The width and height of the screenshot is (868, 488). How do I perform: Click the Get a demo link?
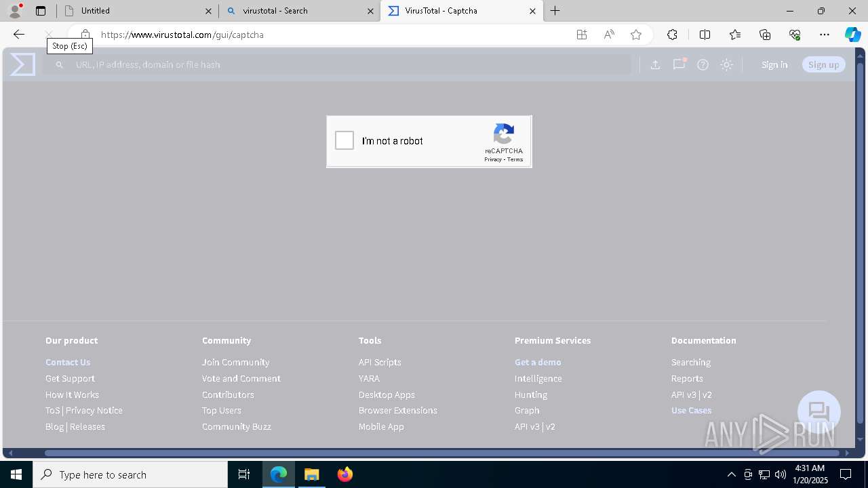(538, 362)
